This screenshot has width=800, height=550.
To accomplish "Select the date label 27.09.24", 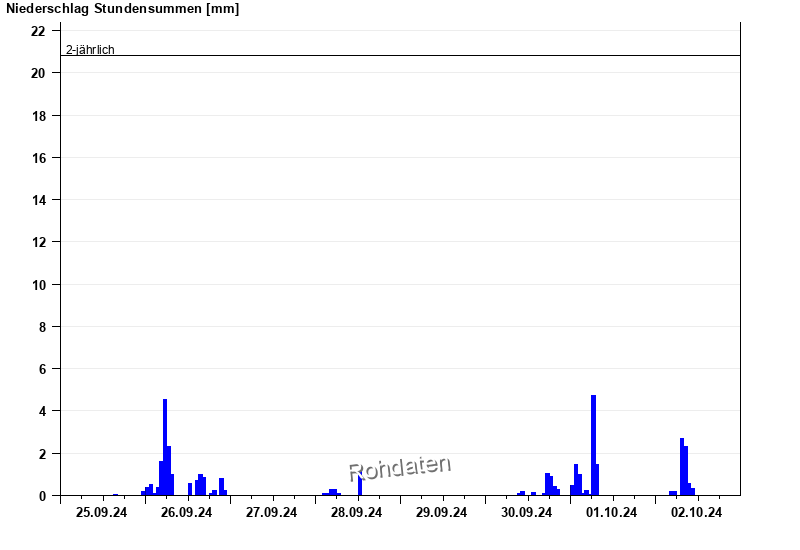I will (x=271, y=513).
